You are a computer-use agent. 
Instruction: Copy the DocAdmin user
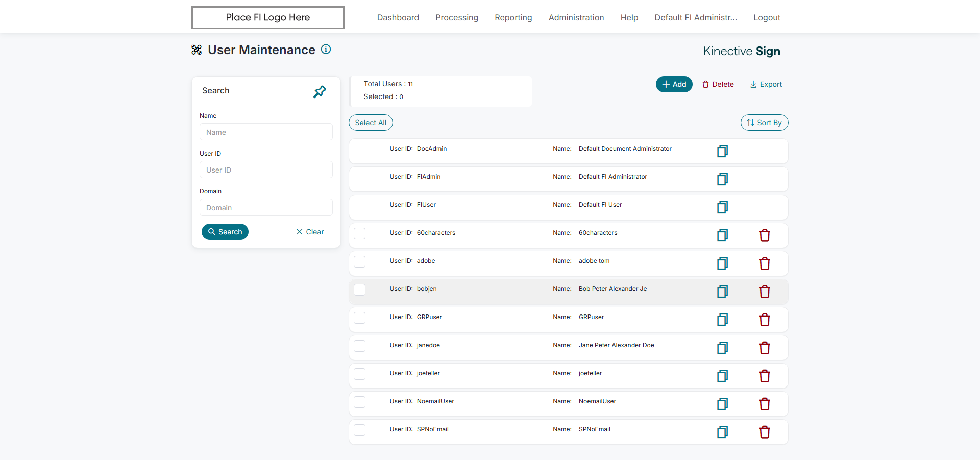point(722,151)
